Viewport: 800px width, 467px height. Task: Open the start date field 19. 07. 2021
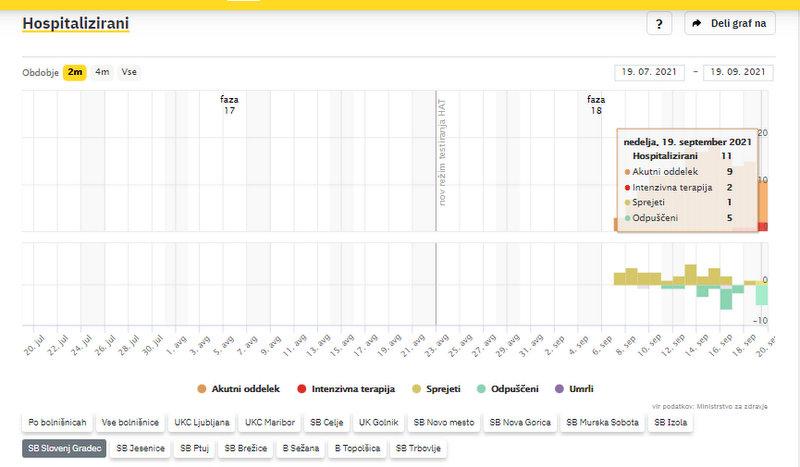pos(650,72)
